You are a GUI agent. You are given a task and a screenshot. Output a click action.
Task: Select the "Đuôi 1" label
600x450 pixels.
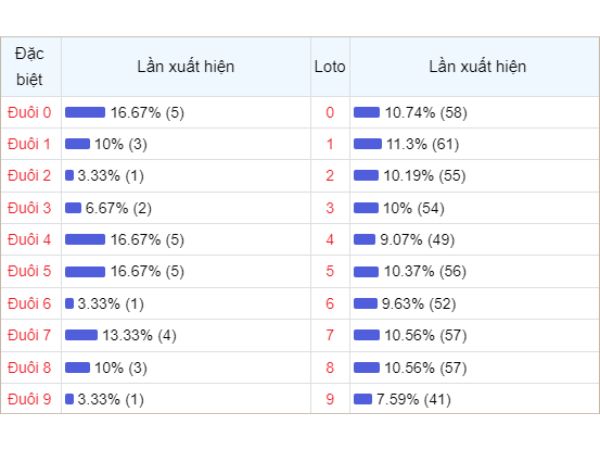pos(29,144)
